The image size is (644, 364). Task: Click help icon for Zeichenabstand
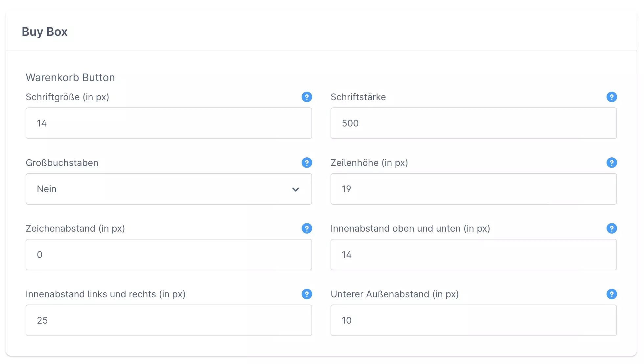307,228
